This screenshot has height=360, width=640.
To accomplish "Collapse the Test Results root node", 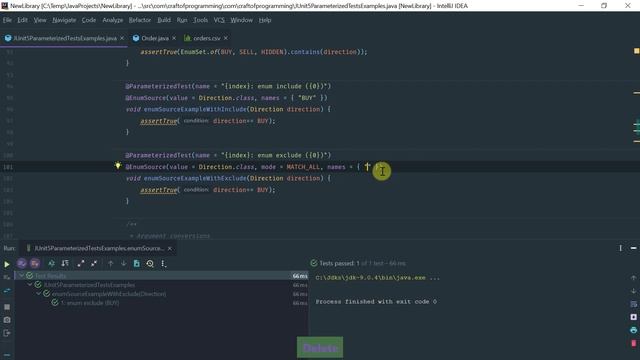I will tap(22, 276).
